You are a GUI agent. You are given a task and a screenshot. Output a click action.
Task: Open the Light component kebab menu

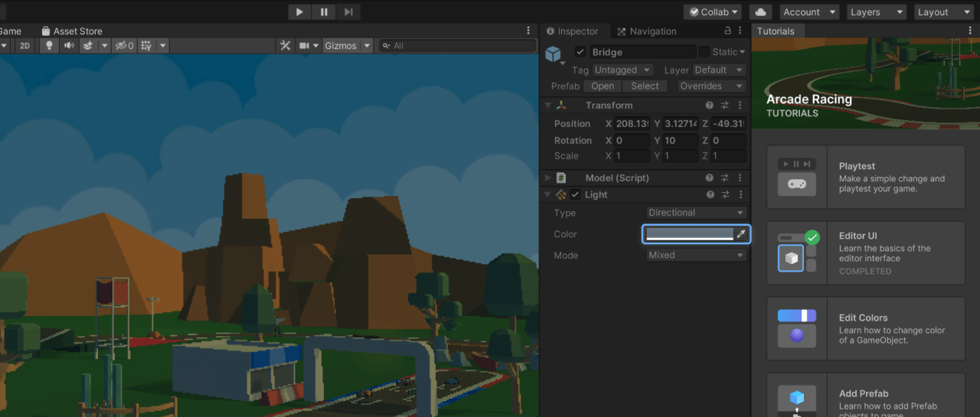(x=740, y=194)
